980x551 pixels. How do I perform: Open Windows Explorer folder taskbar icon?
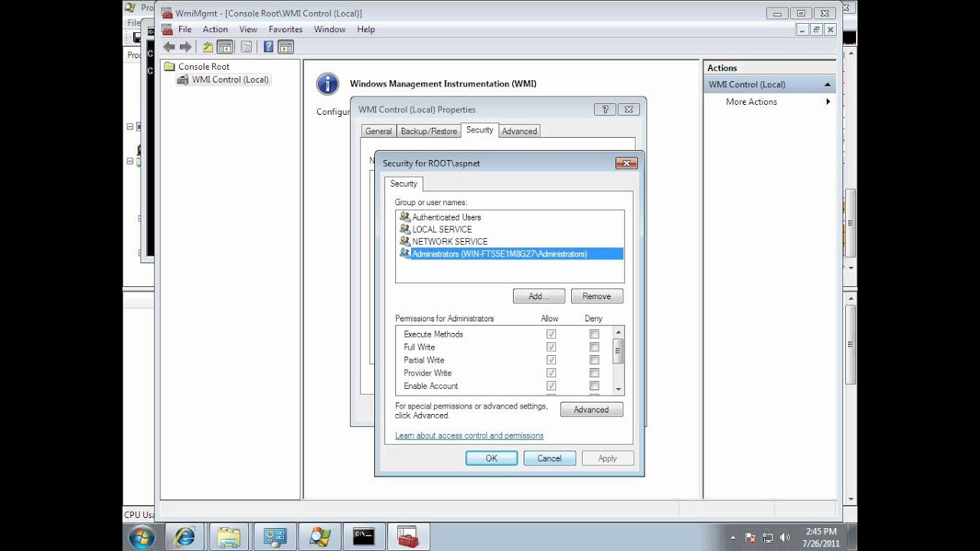(229, 537)
